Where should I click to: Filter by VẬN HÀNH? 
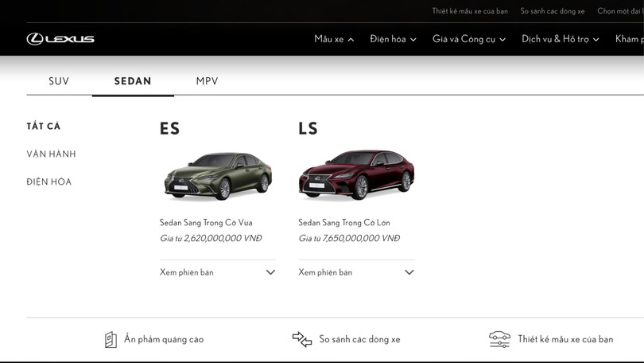coord(51,154)
